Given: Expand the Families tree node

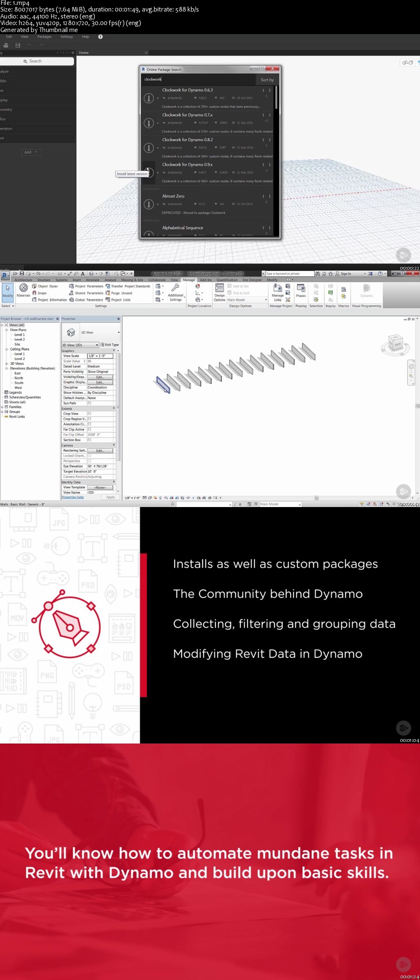Looking at the screenshot, I should [2, 407].
